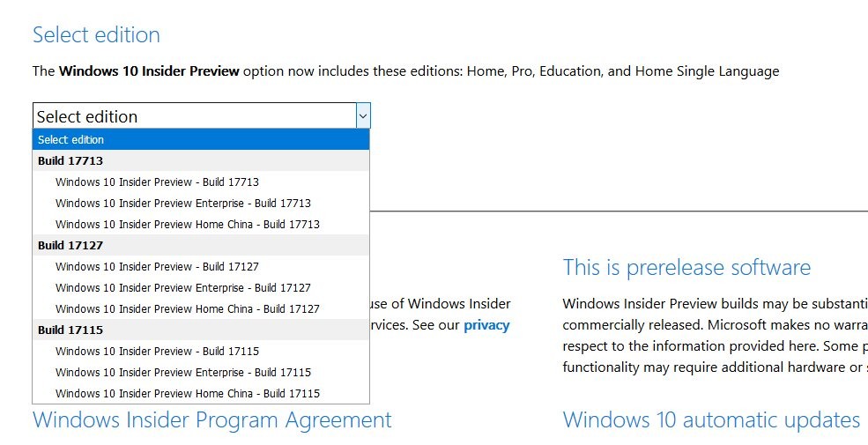Viewport: 868px width, 445px height.
Task: Choose Insider Preview Home China - Build 17713
Action: click(x=187, y=224)
